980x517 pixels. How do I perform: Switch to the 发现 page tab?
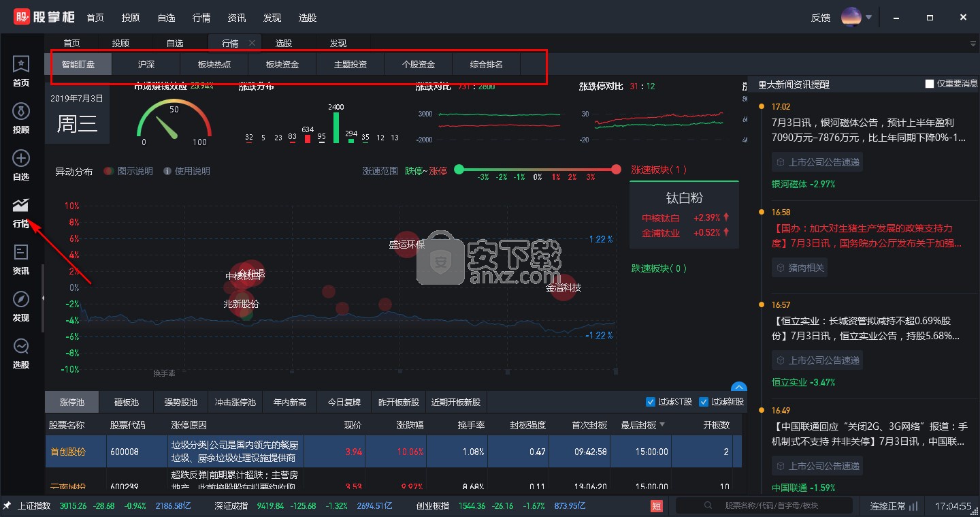click(338, 43)
